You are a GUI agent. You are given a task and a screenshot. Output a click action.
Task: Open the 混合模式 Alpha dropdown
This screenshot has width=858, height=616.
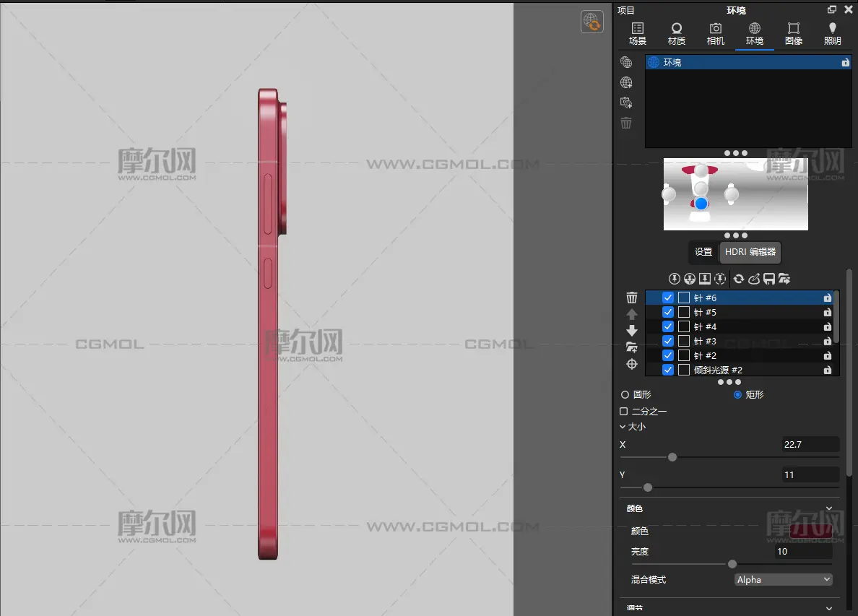pyautogui.click(x=784, y=579)
